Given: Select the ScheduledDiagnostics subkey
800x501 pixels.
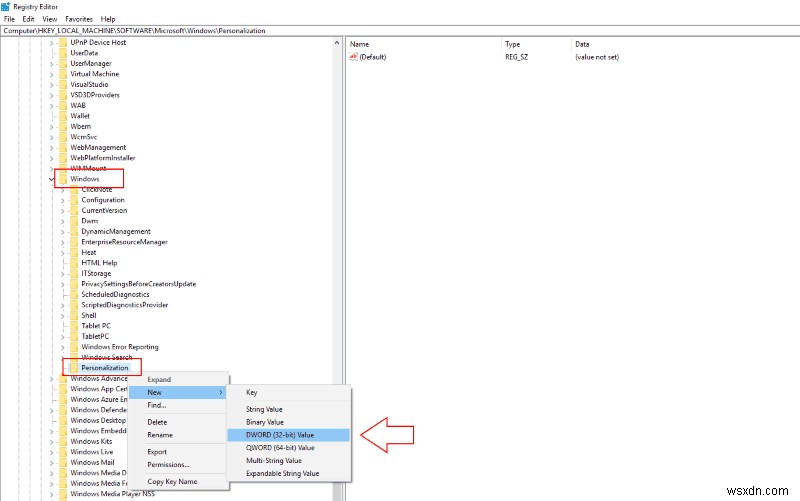Looking at the screenshot, I should point(115,294).
